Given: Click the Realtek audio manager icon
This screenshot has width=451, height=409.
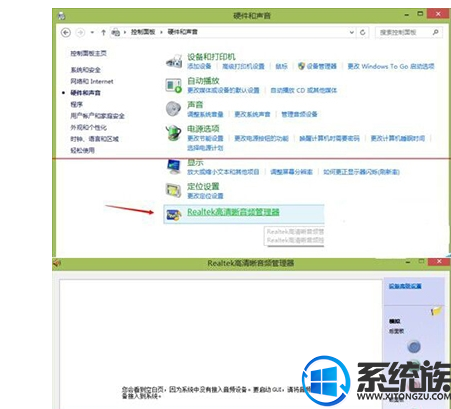Looking at the screenshot, I should [174, 215].
